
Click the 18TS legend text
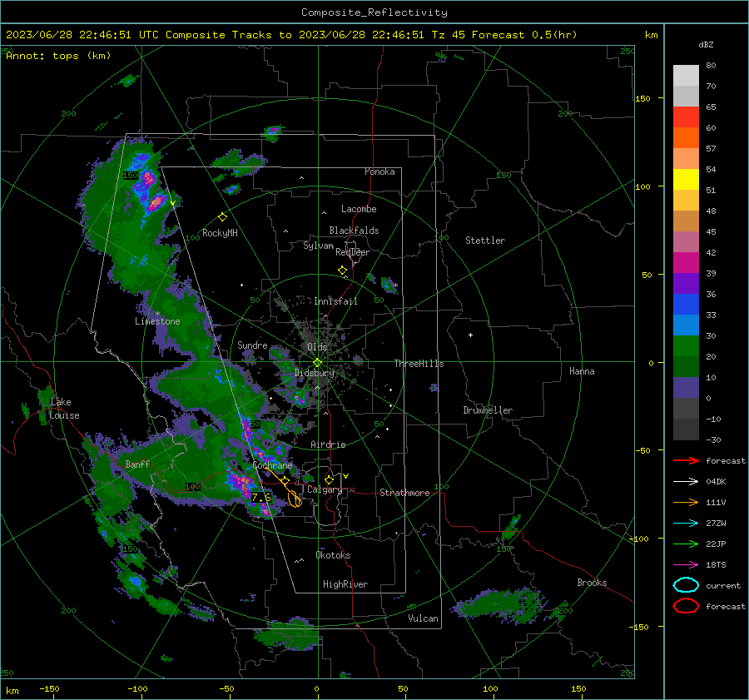coord(716,565)
